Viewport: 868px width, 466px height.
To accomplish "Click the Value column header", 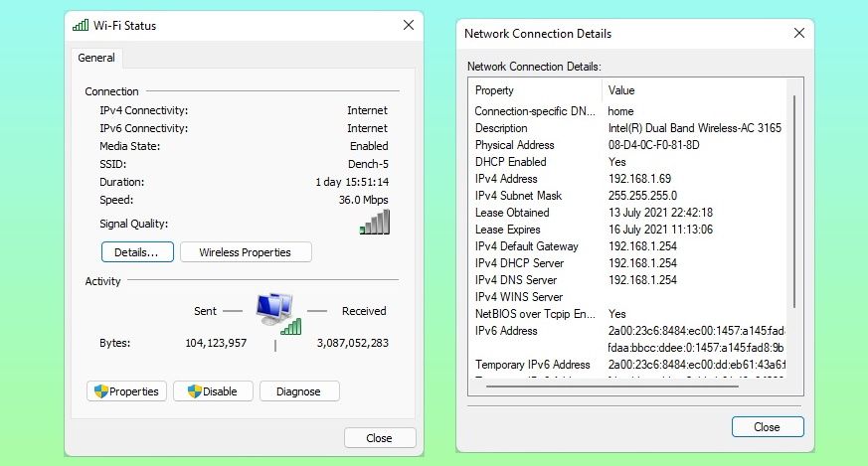I will (621, 90).
